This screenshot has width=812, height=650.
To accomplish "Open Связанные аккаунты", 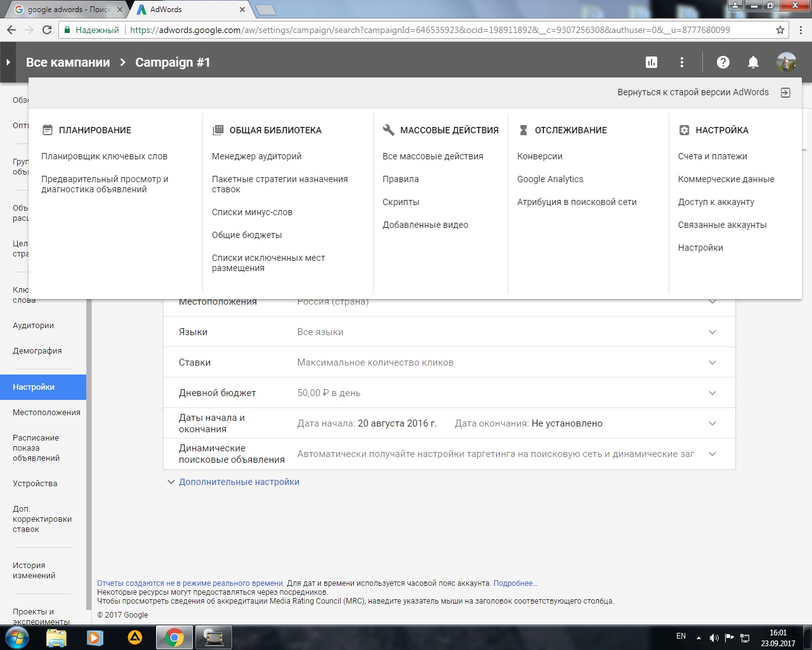I will click(723, 225).
